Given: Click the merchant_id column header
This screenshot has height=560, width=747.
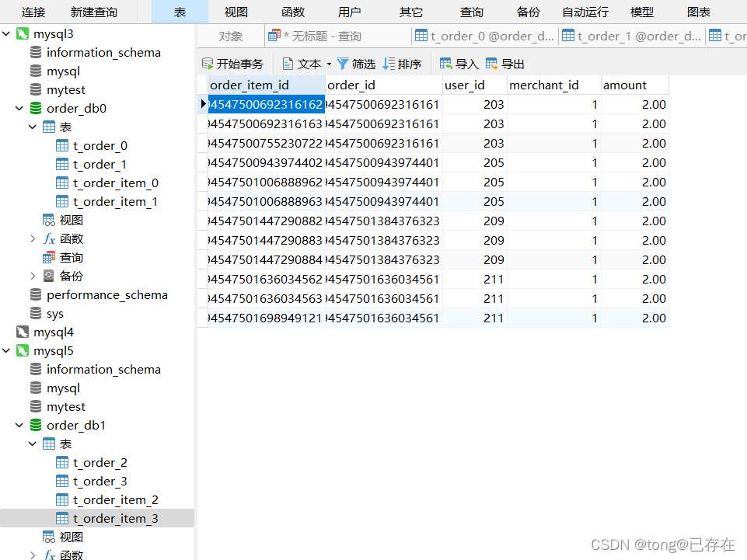Looking at the screenshot, I should pyautogui.click(x=554, y=85).
